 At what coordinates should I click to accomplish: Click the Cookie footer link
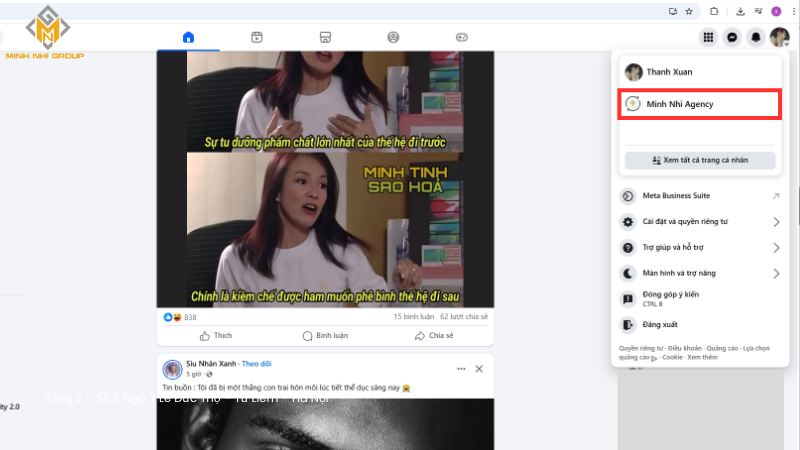(672, 357)
